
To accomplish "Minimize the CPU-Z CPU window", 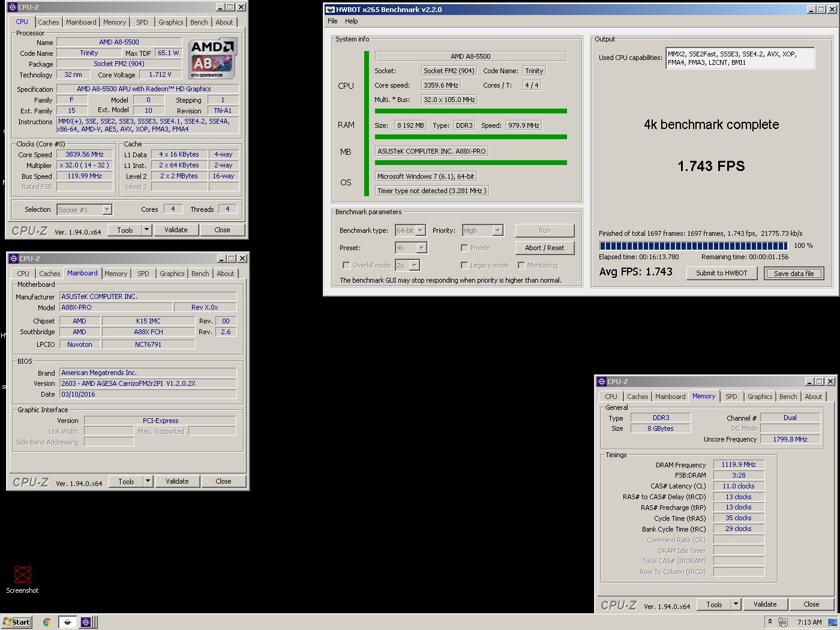I will [220, 7].
